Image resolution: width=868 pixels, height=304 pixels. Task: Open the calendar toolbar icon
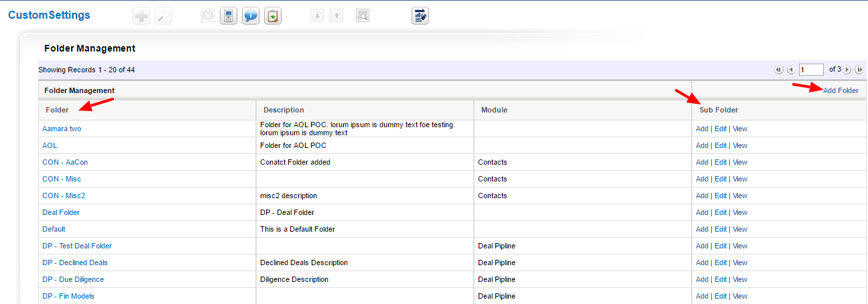[208, 15]
